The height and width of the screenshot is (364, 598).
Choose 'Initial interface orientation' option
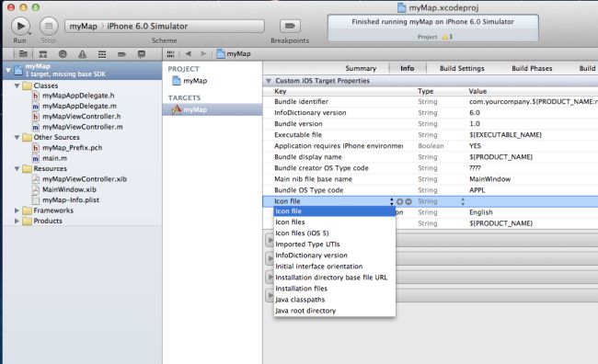click(335, 266)
